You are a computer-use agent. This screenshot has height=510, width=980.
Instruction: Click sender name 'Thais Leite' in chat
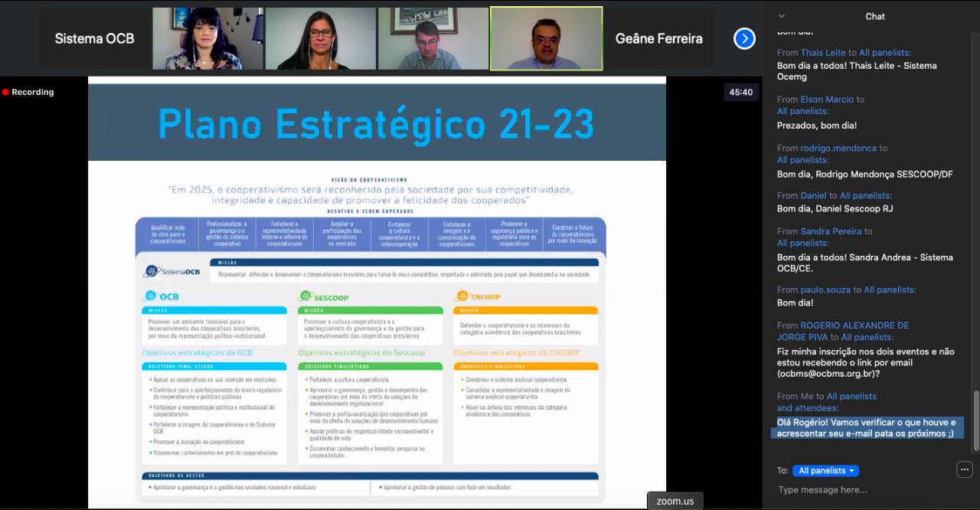pos(823,53)
